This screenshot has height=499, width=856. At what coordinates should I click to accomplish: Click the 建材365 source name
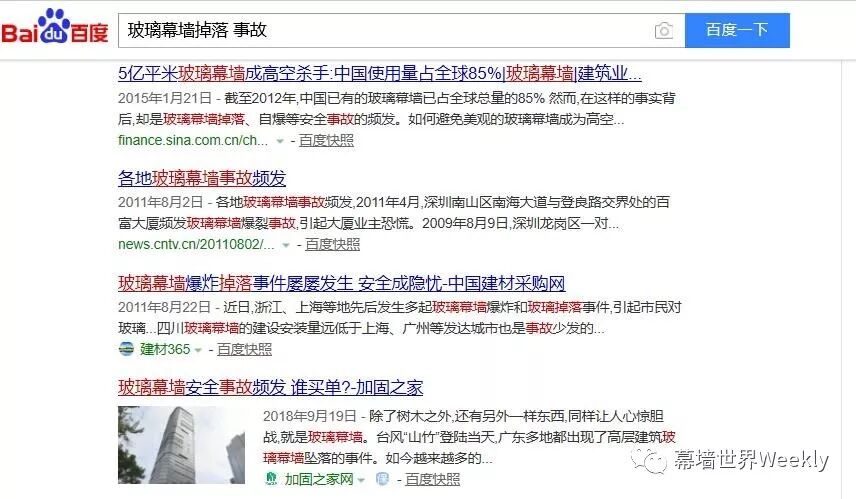tap(165, 349)
